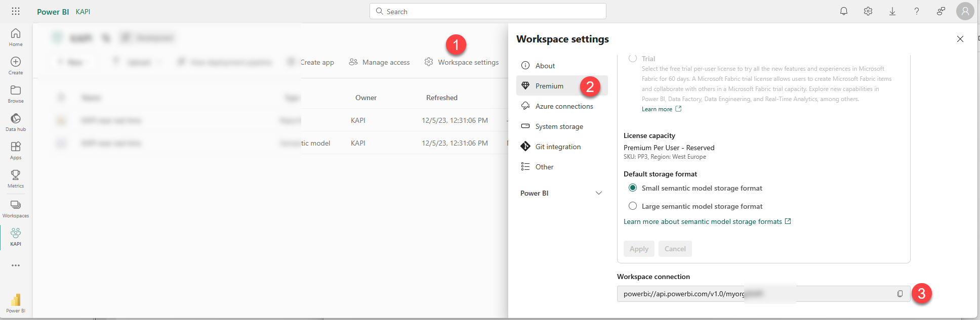Open Workspaces in left sidebar

coord(16,209)
